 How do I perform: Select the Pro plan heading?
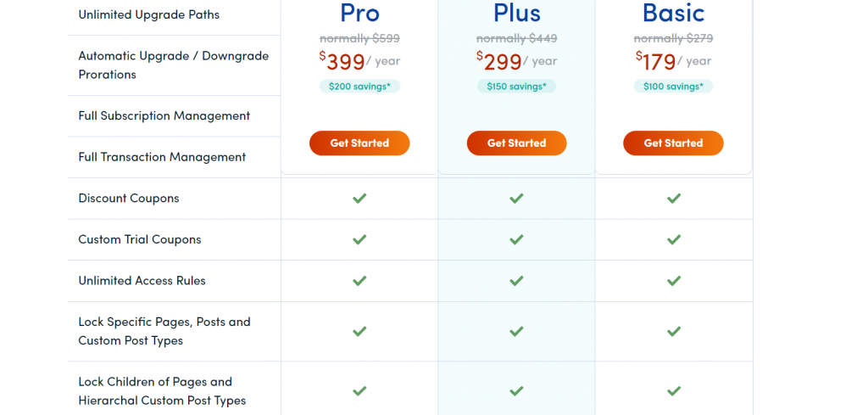(359, 13)
